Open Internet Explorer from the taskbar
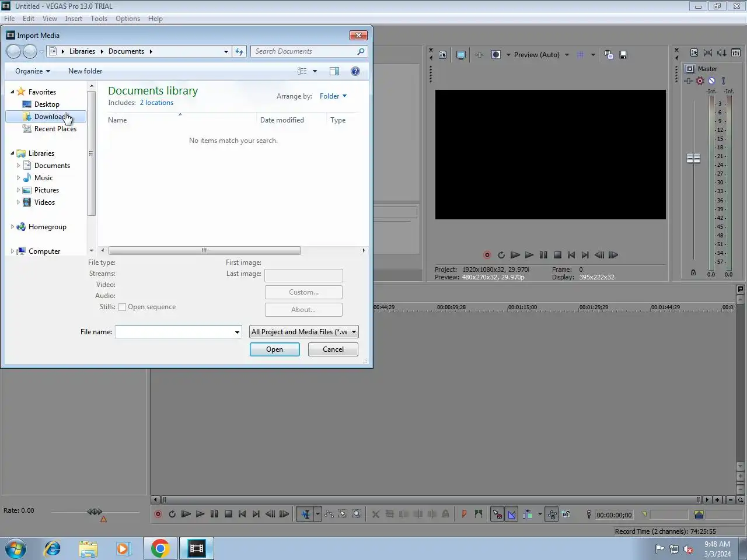Viewport: 747px width, 560px height. click(x=53, y=548)
